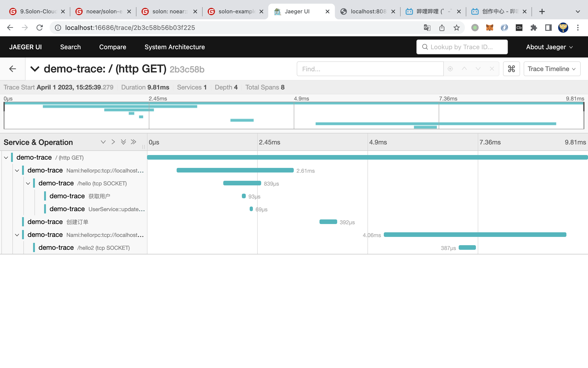Open Chrome three-dot menu
The height and width of the screenshot is (368, 588).
[578, 28]
